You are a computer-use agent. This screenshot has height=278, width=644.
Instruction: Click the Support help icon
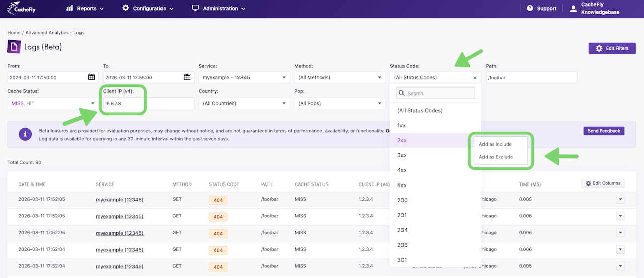tap(530, 9)
